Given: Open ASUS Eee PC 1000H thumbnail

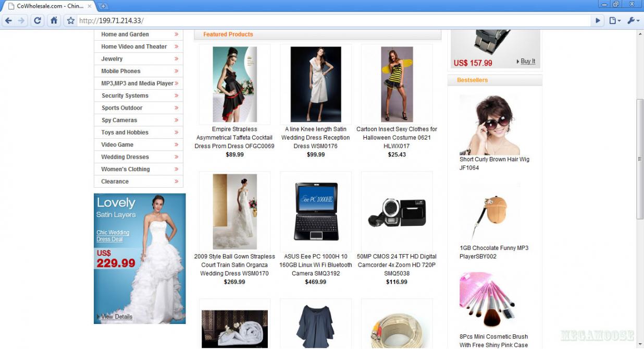Looking at the screenshot, I should pos(316,212).
